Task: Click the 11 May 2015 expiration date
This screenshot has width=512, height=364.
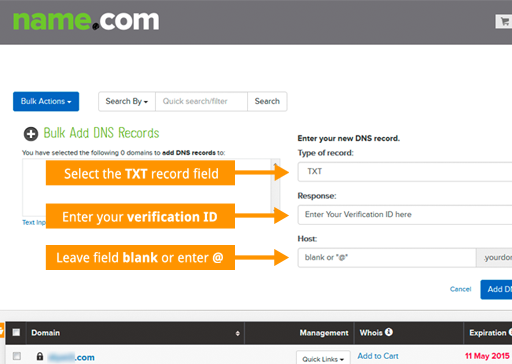Action: (487, 356)
